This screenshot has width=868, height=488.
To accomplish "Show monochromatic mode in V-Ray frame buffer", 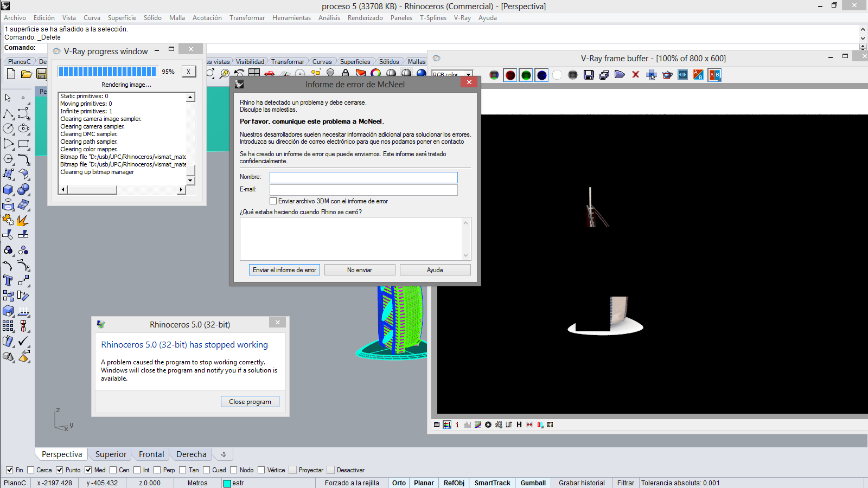I will point(573,75).
